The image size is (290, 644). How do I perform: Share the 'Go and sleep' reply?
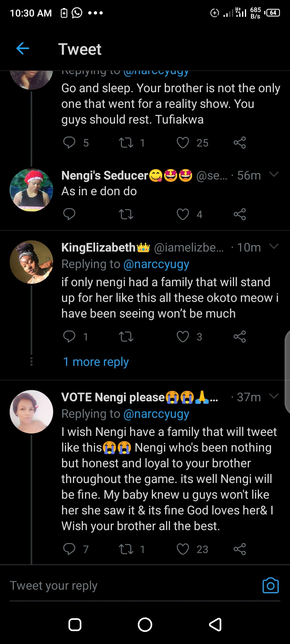click(x=240, y=142)
